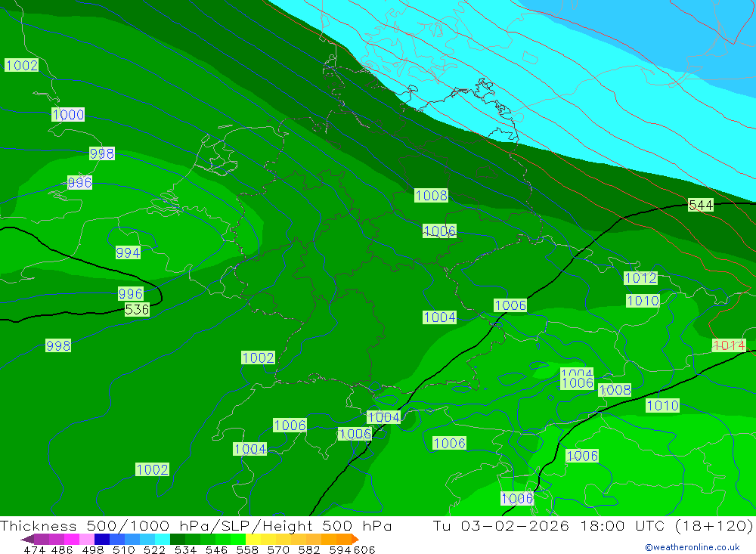Viewport: 756px width, 554px height.
Task: Click the darkest green swatch in the legend
Action: tap(178, 539)
